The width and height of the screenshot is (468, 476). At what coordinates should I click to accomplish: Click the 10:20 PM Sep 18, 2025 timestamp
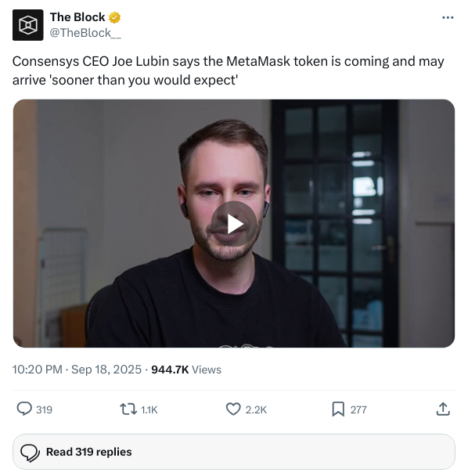coord(77,370)
